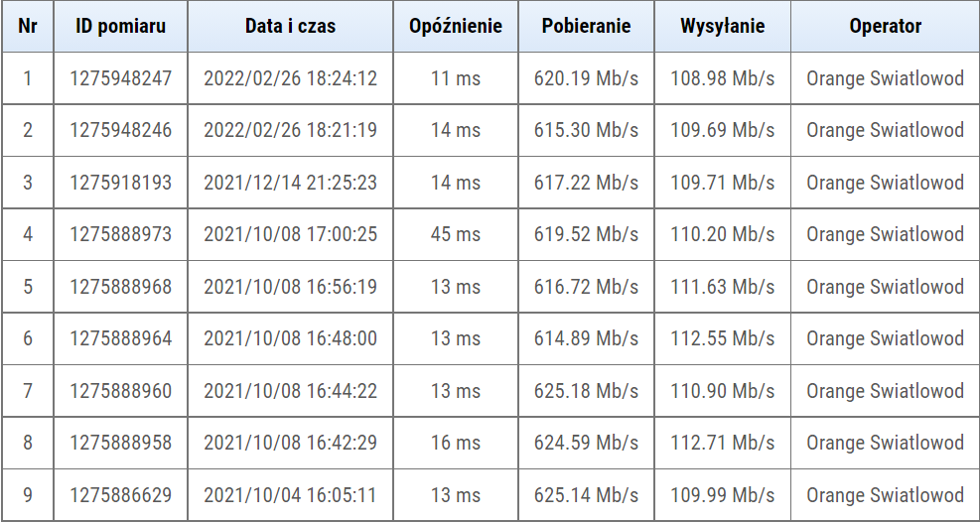The width and height of the screenshot is (980, 522).
Task: Select row number 9 cell
Action: click(x=28, y=495)
